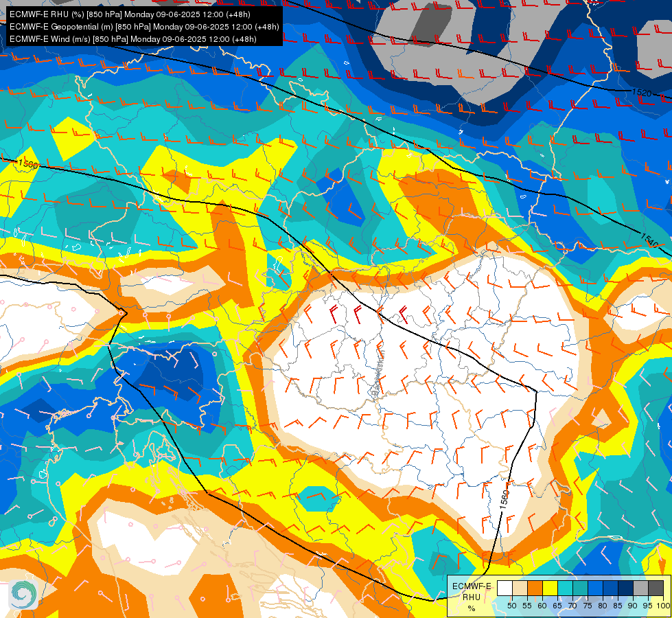
Task: Click the '75' legend tick label
Action: point(588,606)
